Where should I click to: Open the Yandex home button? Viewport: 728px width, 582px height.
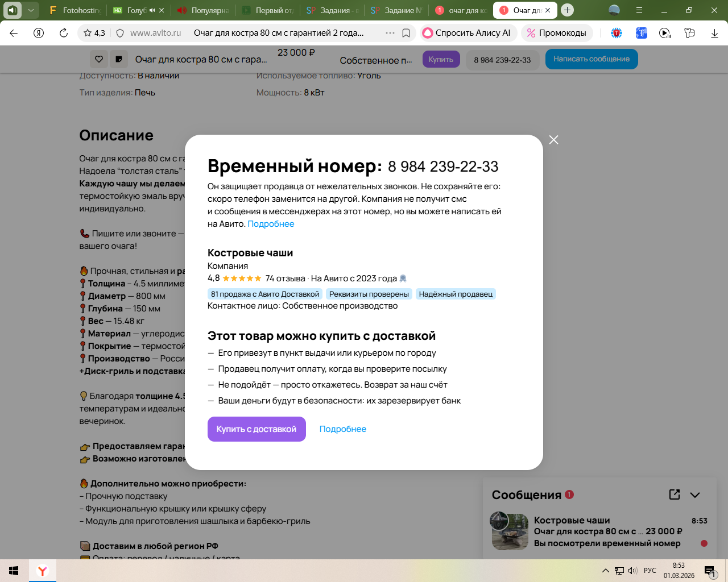click(39, 33)
